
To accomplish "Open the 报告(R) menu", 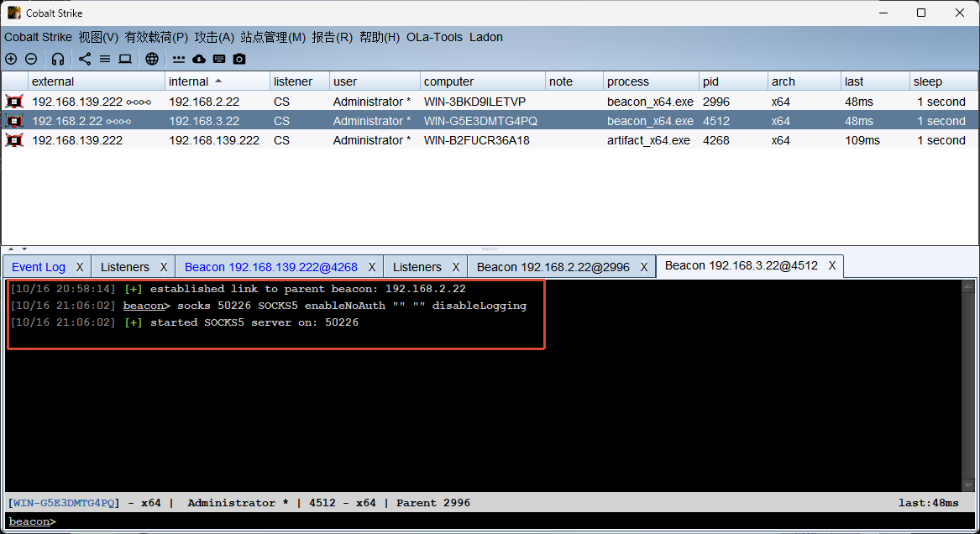I will point(333,38).
